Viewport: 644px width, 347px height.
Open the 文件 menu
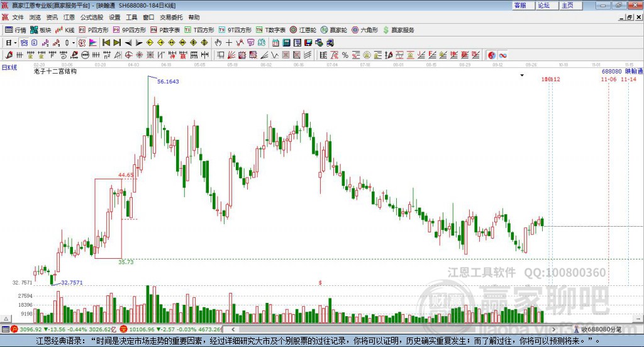(18, 17)
